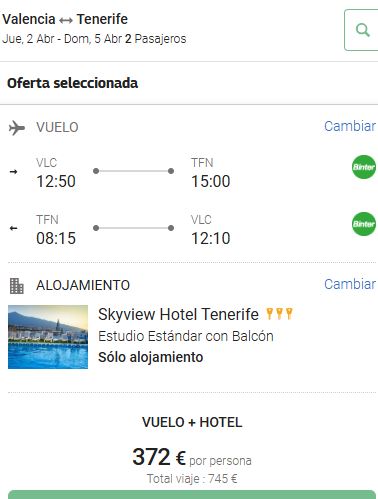Click the airplane icon beside VUELO
Screen dimensions: 378x499
(17, 128)
